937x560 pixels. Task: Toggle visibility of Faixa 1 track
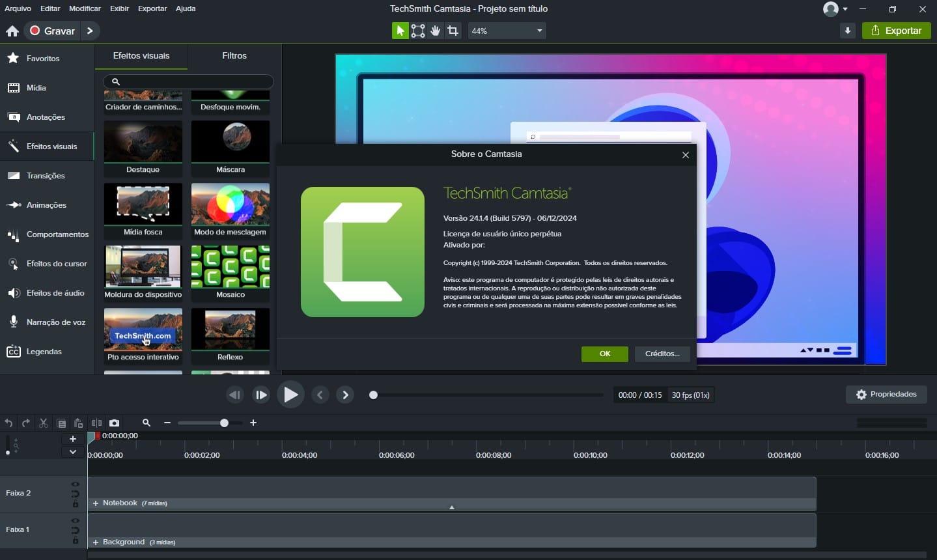(x=76, y=521)
